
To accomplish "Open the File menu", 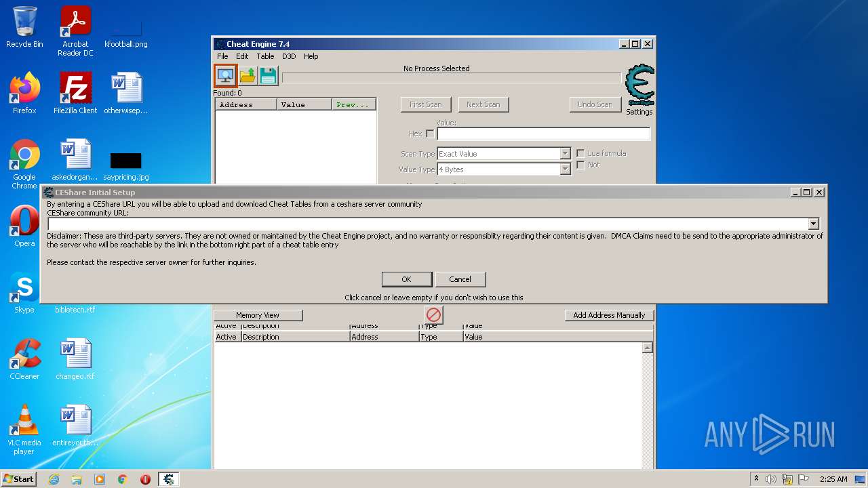I will click(222, 56).
